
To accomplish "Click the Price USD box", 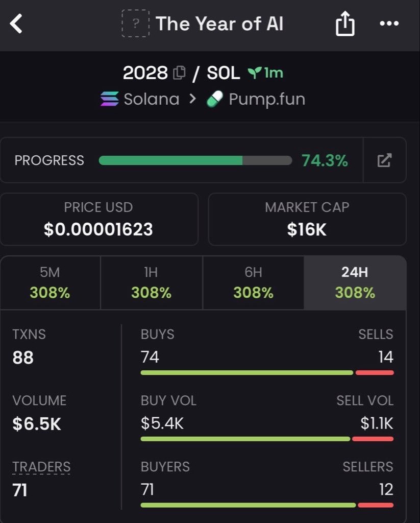I will tap(100, 219).
